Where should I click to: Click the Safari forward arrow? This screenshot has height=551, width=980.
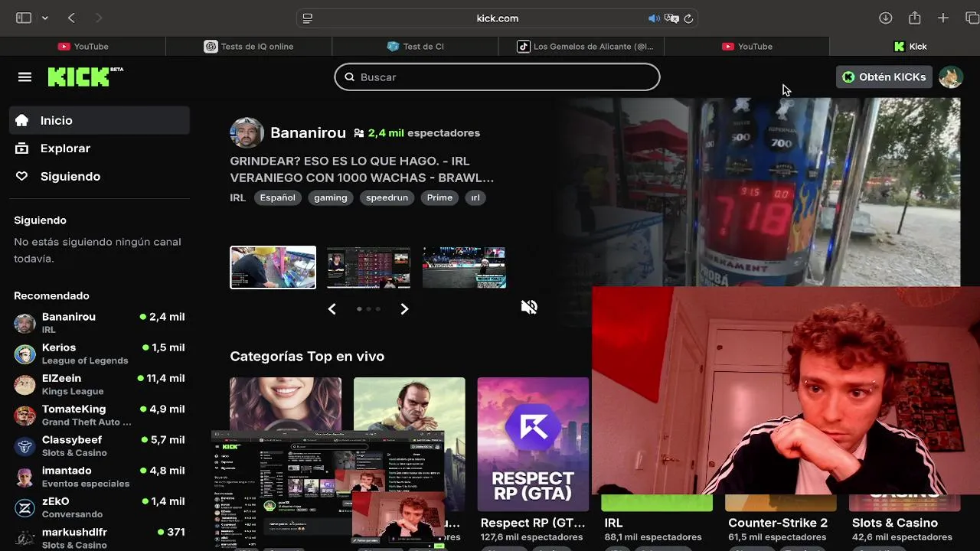(x=98, y=18)
